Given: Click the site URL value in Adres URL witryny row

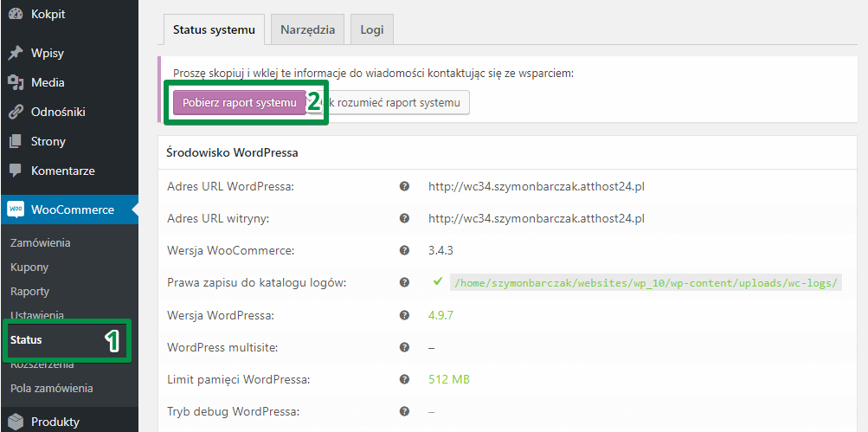Looking at the screenshot, I should tap(537, 218).
